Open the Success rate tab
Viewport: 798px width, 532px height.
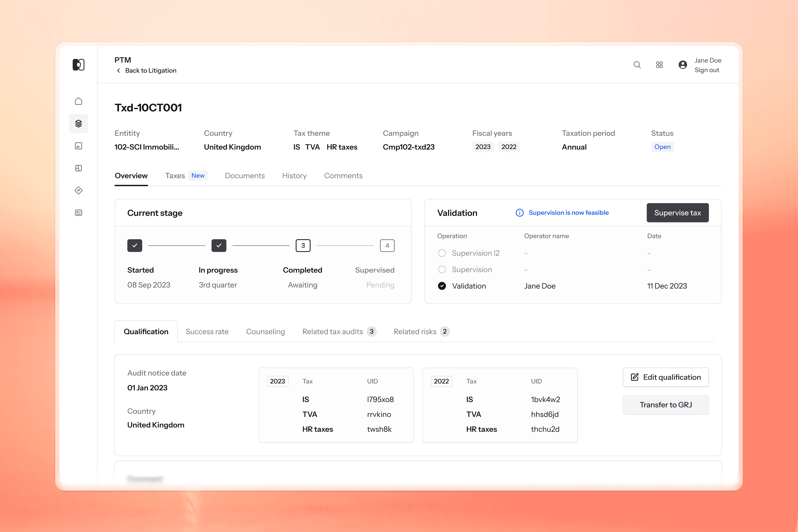coord(207,332)
